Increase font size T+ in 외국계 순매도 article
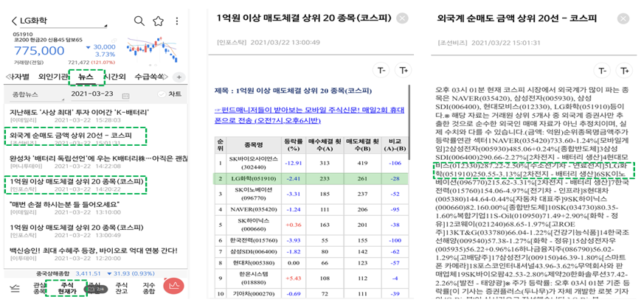This screenshot has width=644, height=305. click(x=625, y=71)
